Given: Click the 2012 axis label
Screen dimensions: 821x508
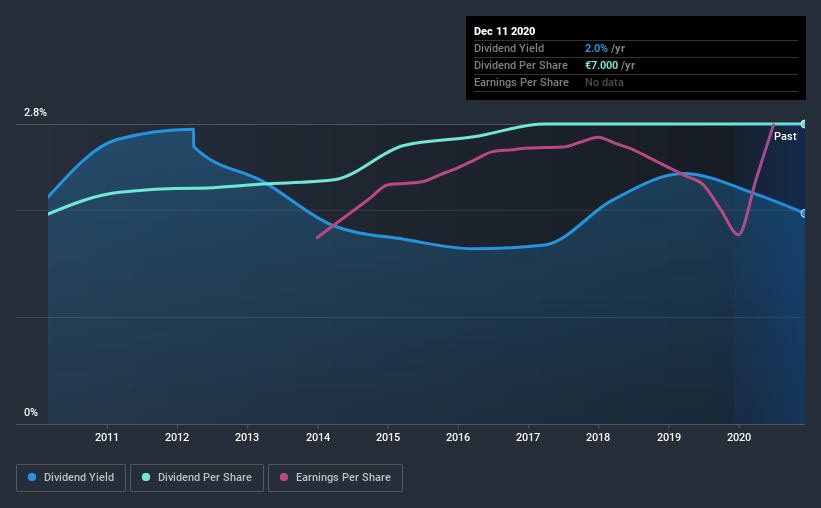Looking at the screenshot, I should 177,437.
